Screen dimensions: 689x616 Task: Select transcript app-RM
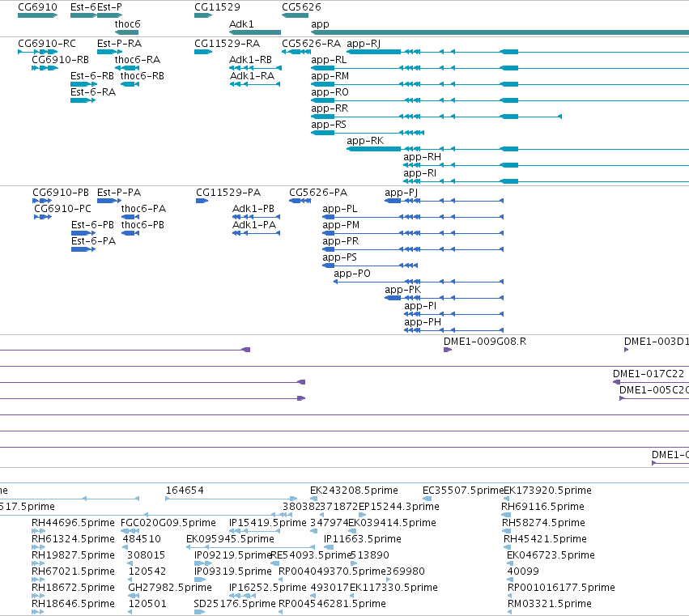click(x=330, y=76)
